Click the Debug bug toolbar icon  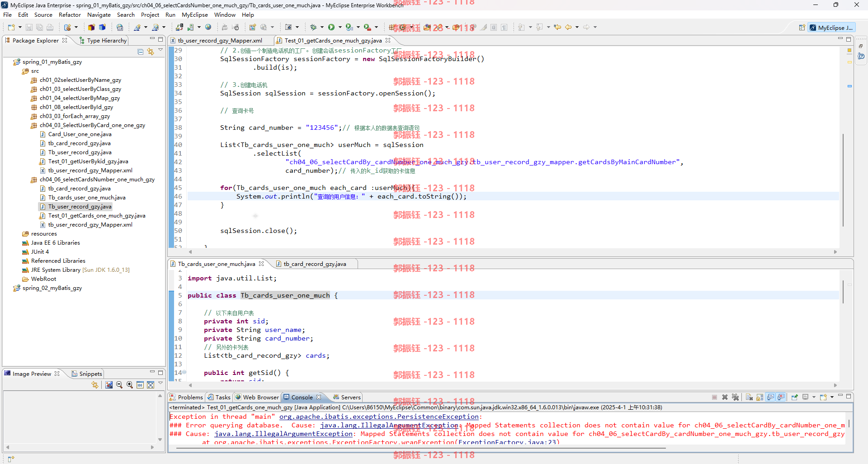[313, 28]
